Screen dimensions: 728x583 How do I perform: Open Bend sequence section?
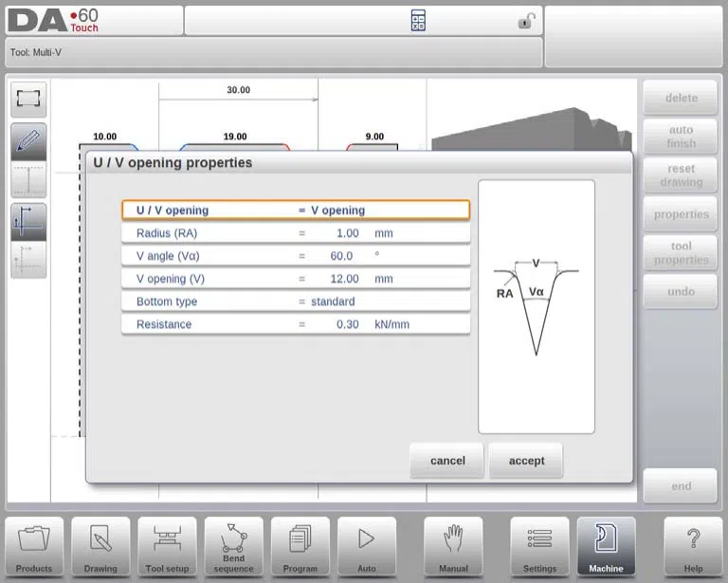point(233,547)
